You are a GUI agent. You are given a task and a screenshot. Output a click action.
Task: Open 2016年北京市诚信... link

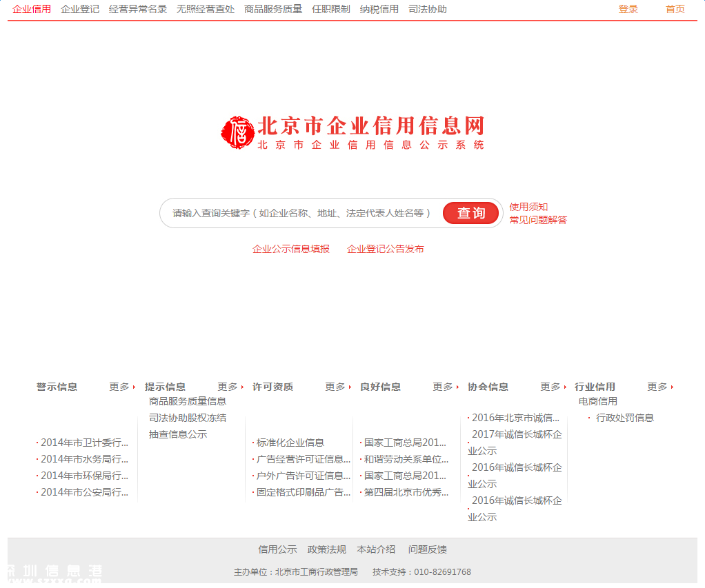click(516, 418)
